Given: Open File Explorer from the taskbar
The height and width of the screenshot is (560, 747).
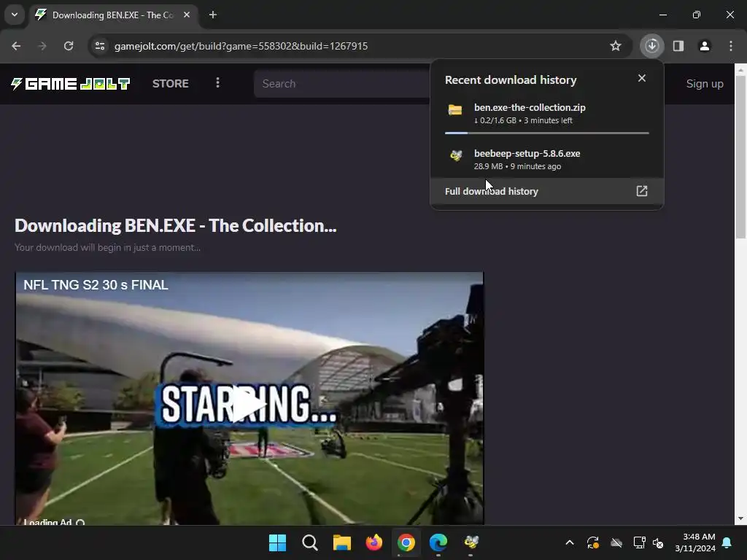Looking at the screenshot, I should (342, 542).
